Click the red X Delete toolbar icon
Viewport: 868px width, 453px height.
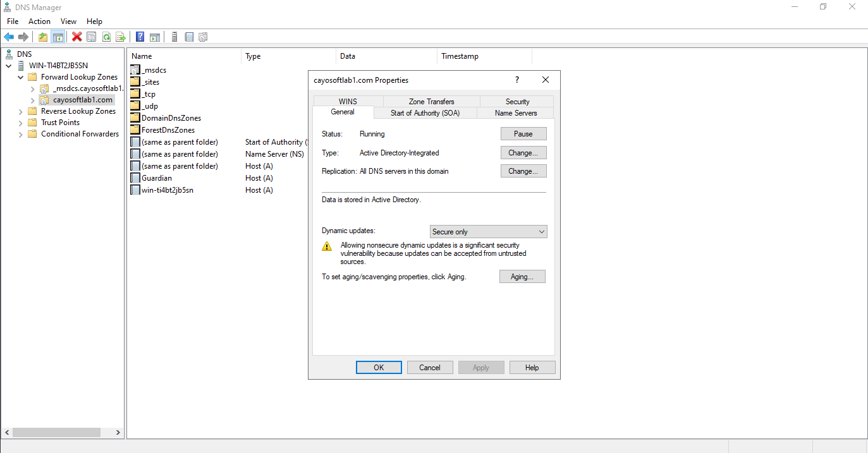[76, 37]
